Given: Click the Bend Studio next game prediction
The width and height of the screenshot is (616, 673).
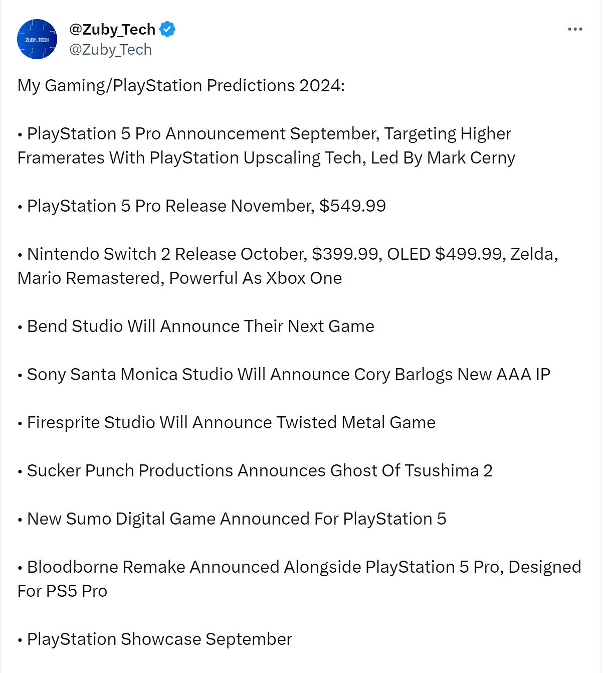Looking at the screenshot, I should click(x=200, y=326).
